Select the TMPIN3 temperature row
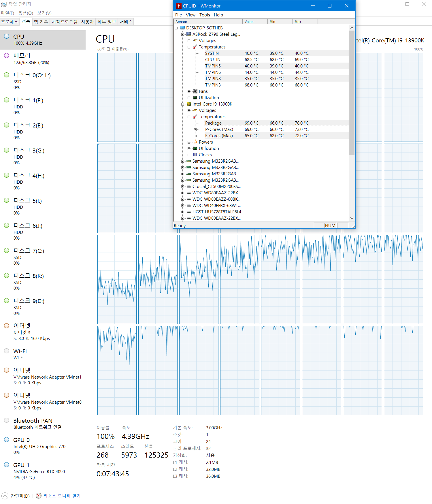The image size is (432, 504). point(276,85)
